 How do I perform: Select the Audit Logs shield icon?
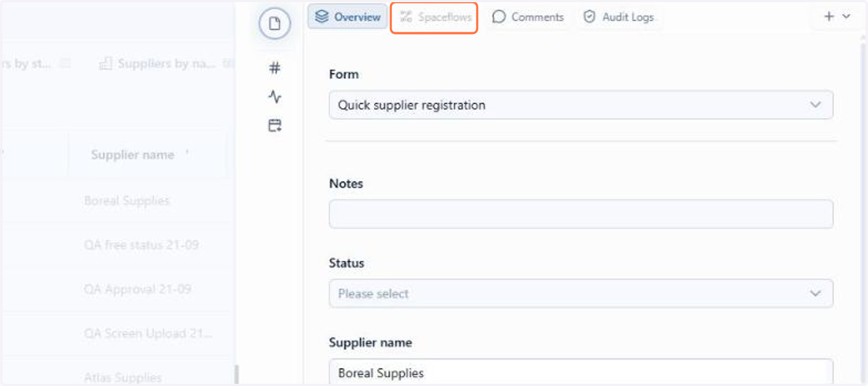click(x=590, y=17)
